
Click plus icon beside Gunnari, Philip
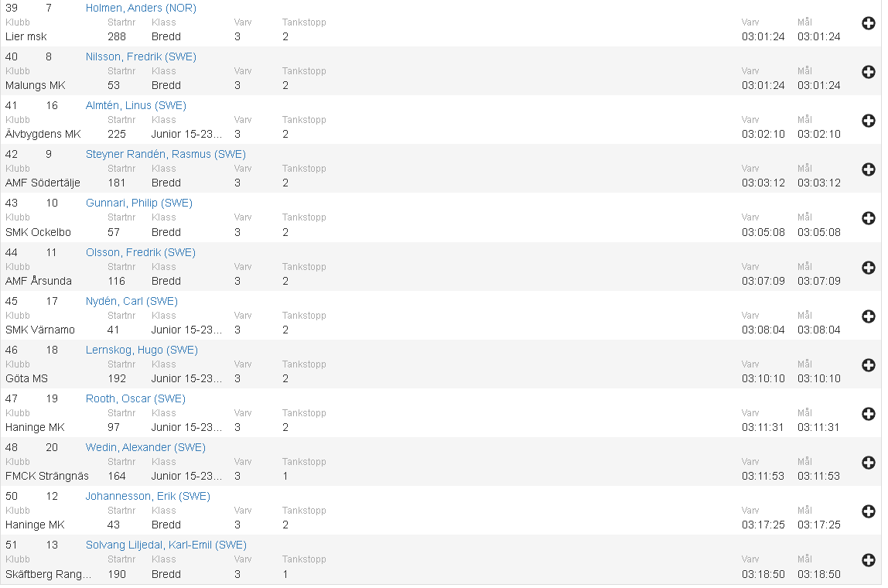pyautogui.click(x=868, y=218)
